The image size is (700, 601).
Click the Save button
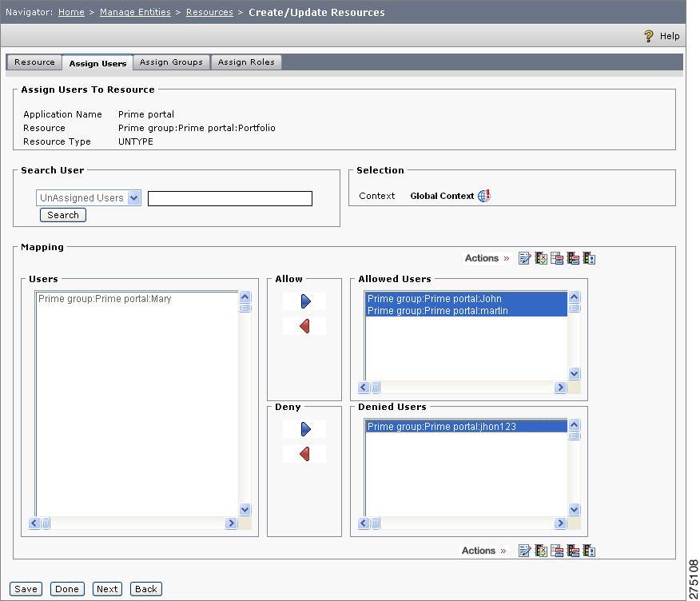point(26,589)
